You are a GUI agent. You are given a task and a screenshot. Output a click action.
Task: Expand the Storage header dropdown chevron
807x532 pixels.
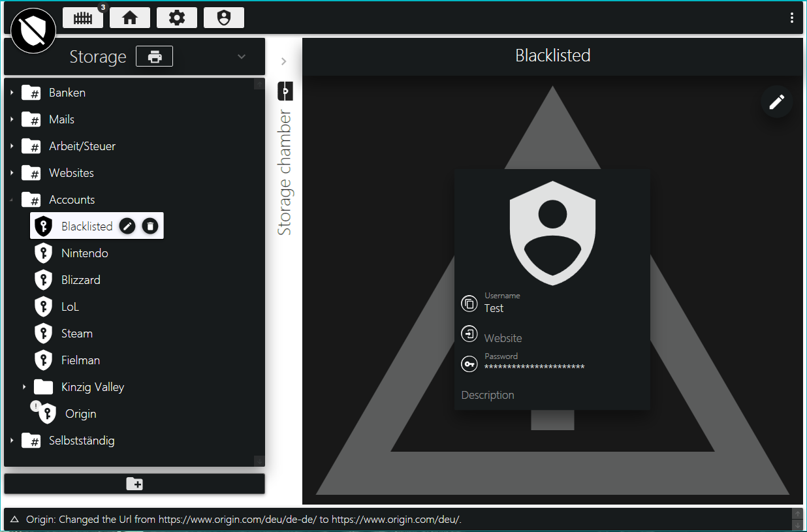242,56
